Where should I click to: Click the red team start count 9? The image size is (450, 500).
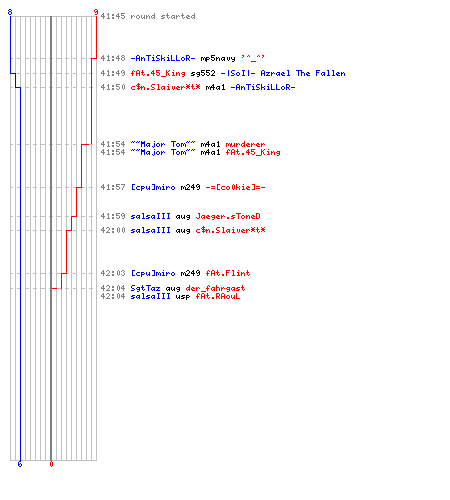(x=96, y=12)
